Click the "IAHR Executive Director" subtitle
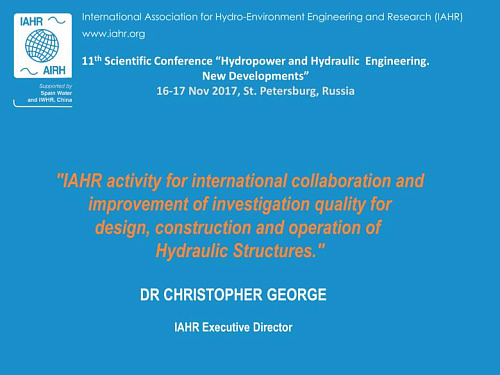The image size is (500, 375). pyautogui.click(x=233, y=327)
